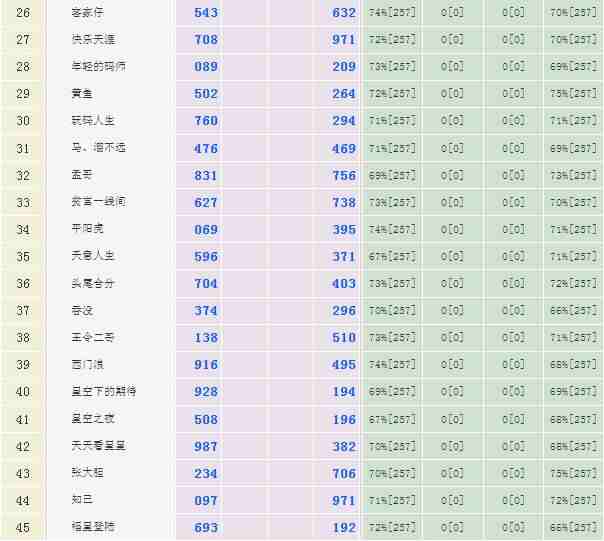
Task: Click the blue number 543 in row 26
Action: coord(206,13)
